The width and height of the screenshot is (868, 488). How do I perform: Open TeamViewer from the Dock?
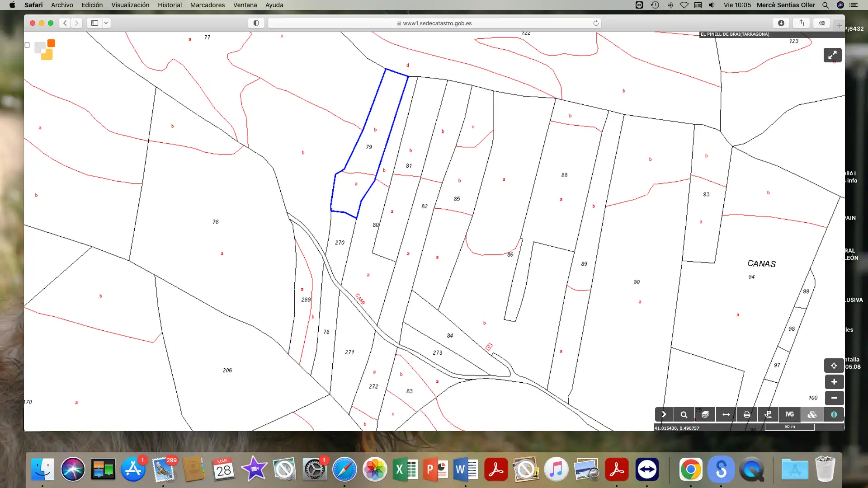click(647, 469)
